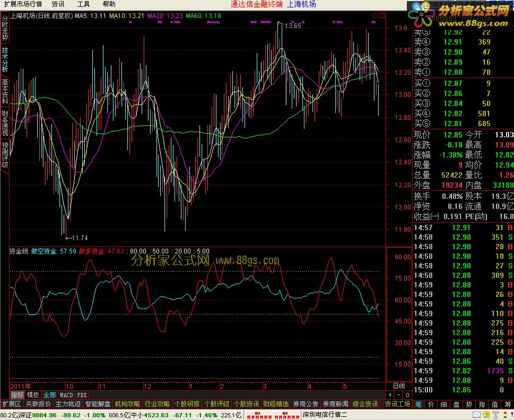Click the 卖① 12.88 order row

[x=463, y=72]
